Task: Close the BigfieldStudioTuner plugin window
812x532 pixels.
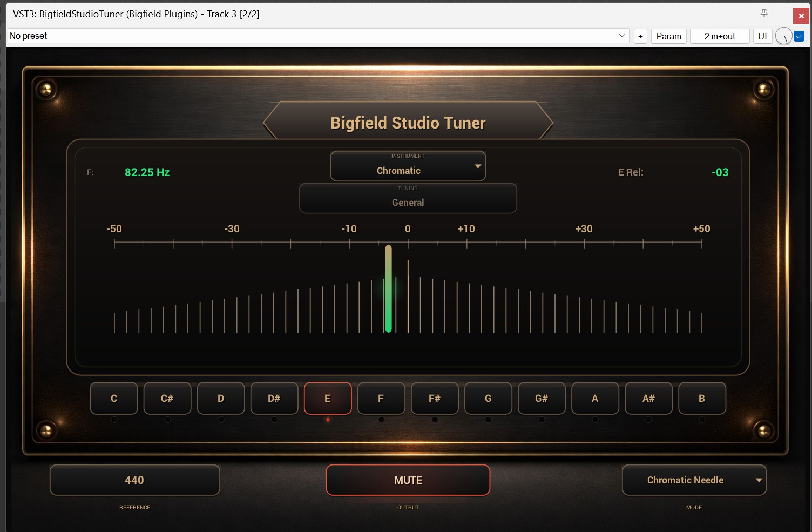Action: 801,16
